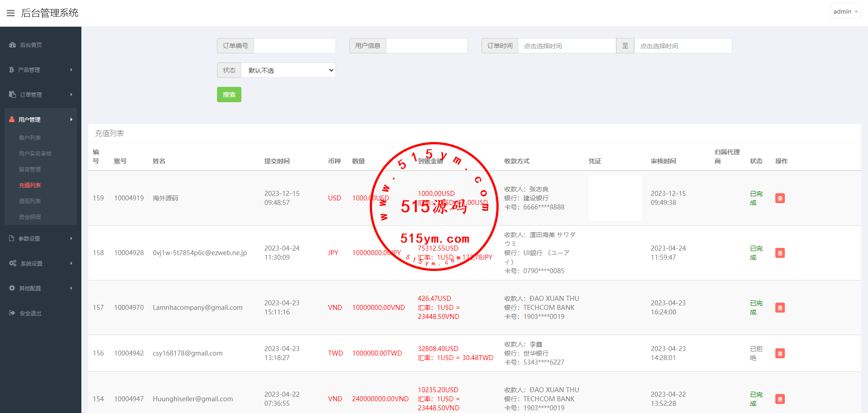This screenshot has height=413, width=868.
Task: Go to 提现列表 submenu item
Action: coord(30,201)
